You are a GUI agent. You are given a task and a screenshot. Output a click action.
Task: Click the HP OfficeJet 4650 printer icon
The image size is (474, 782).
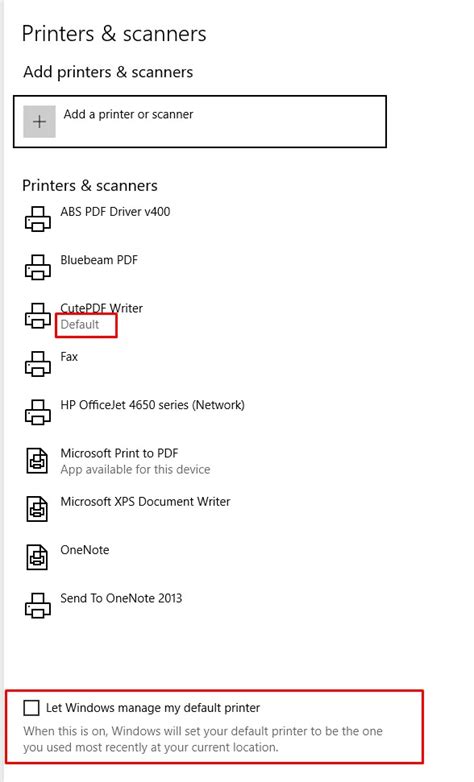38,412
